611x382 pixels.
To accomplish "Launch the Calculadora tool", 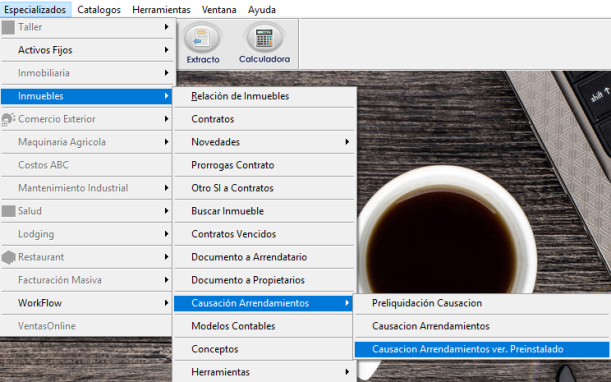I will click(x=264, y=43).
